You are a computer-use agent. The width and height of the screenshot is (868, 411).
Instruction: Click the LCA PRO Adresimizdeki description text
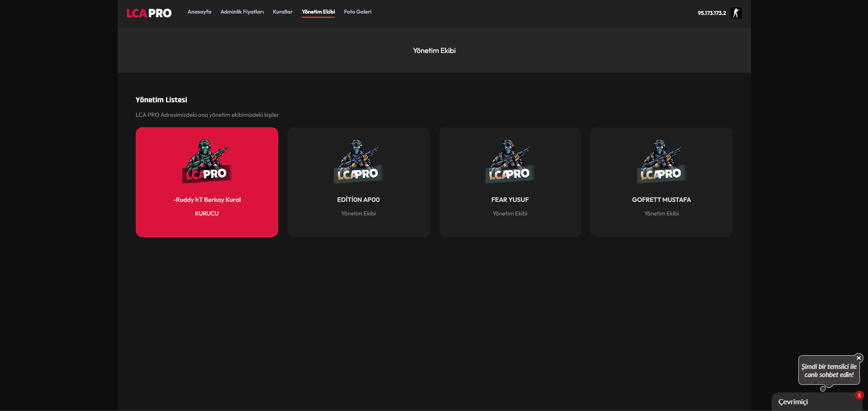pyautogui.click(x=207, y=115)
